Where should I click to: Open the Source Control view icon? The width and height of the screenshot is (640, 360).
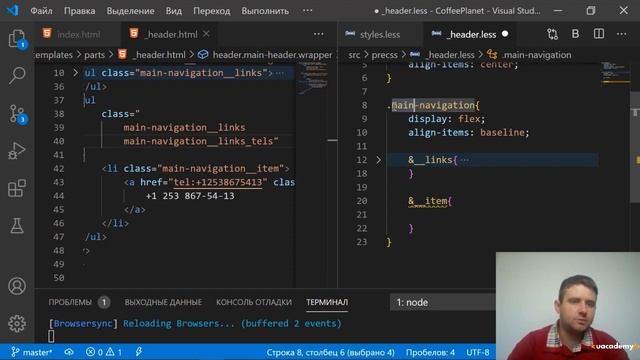[17, 113]
